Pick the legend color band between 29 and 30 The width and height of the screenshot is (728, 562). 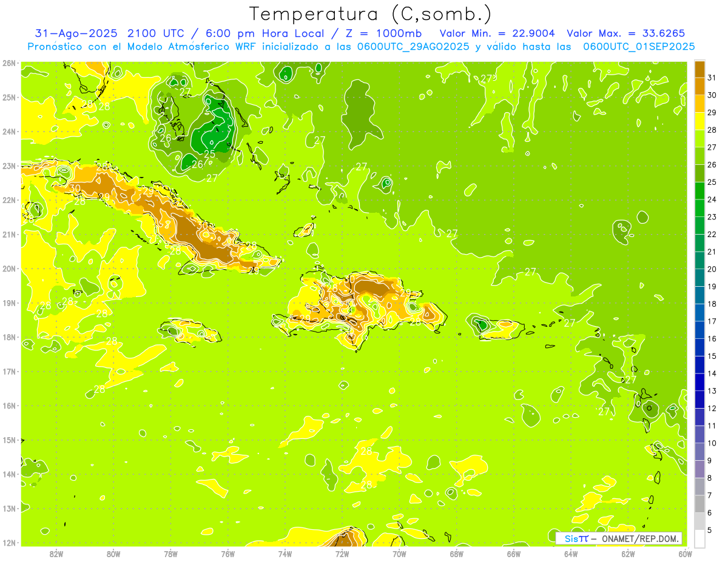[x=699, y=103]
